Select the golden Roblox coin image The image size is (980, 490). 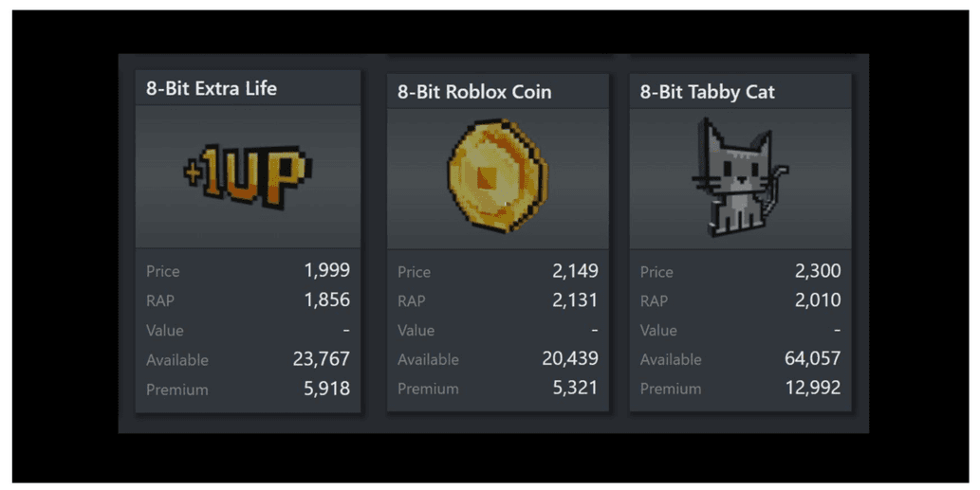click(x=497, y=175)
